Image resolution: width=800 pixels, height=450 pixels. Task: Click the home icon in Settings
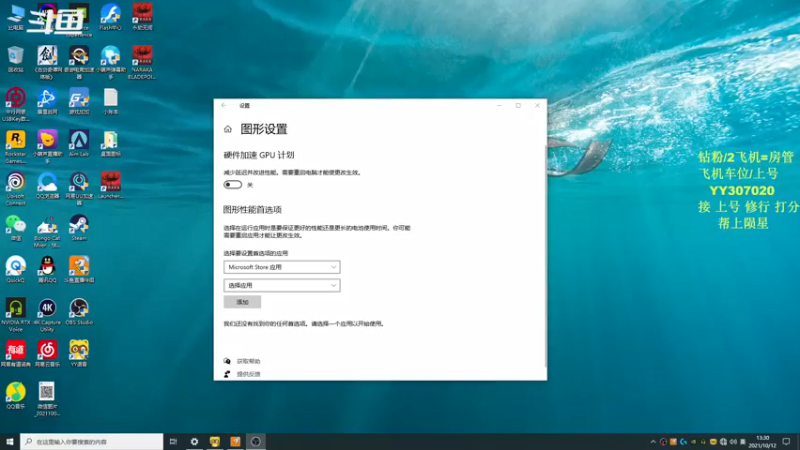click(x=228, y=129)
